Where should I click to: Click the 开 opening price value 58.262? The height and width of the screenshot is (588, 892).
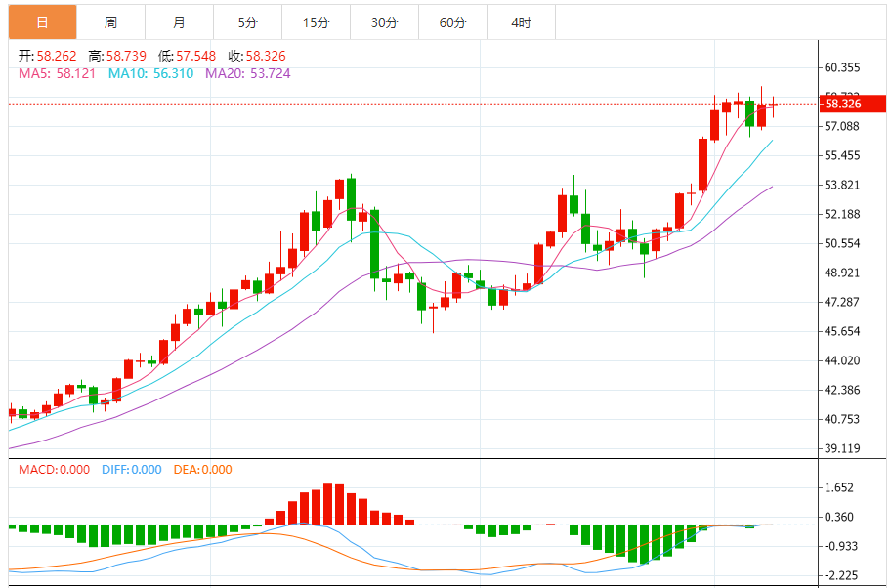(x=59, y=57)
